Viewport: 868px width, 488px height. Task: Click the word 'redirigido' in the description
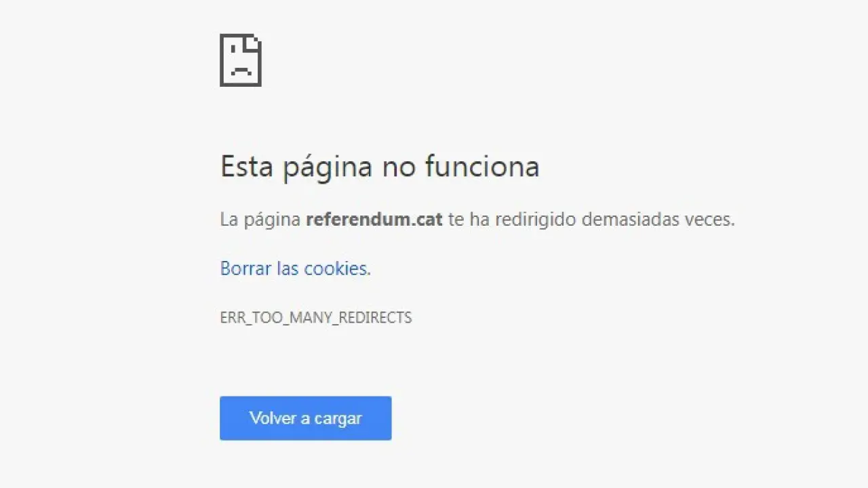(536, 219)
